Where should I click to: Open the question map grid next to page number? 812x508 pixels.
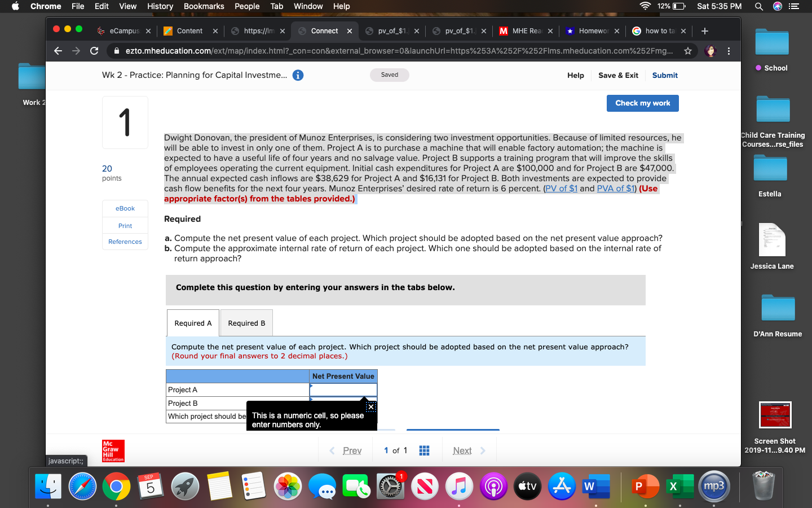[424, 450]
